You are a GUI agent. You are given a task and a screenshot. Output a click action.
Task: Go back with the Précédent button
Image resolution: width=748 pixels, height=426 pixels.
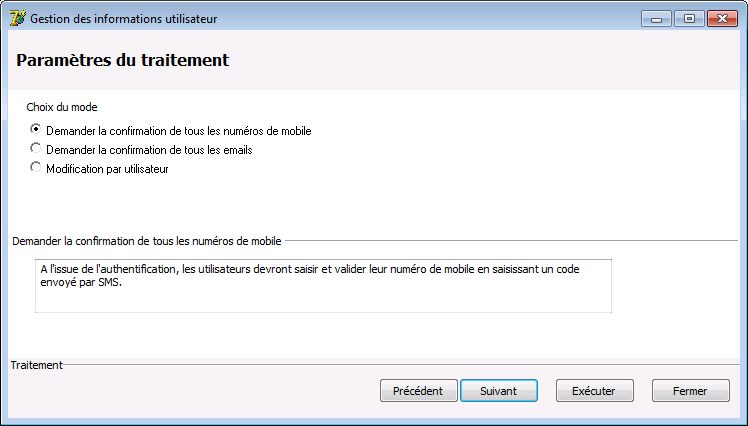418,391
